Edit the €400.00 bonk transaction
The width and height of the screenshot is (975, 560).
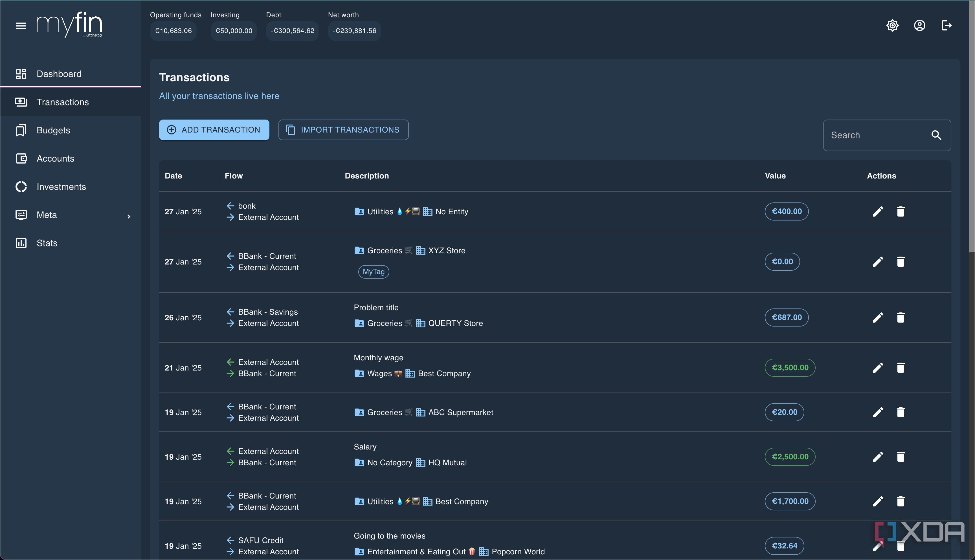click(x=878, y=211)
